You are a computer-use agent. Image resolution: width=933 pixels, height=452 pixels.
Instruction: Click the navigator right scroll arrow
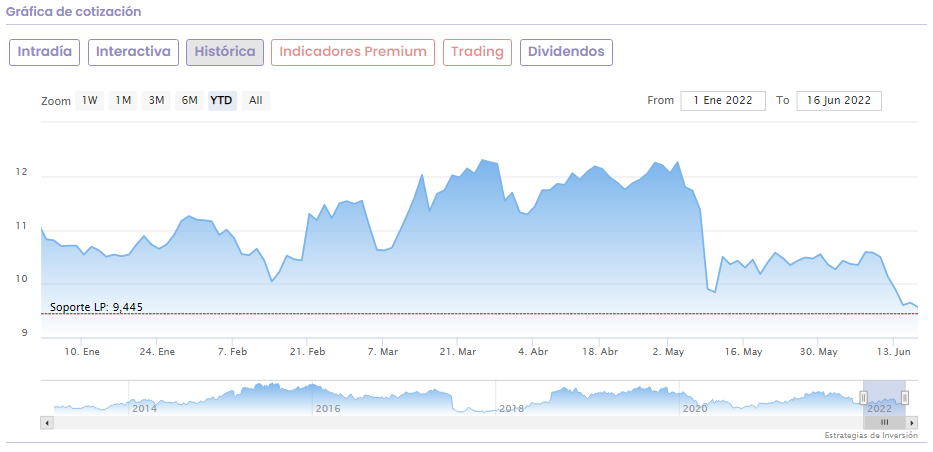click(913, 423)
